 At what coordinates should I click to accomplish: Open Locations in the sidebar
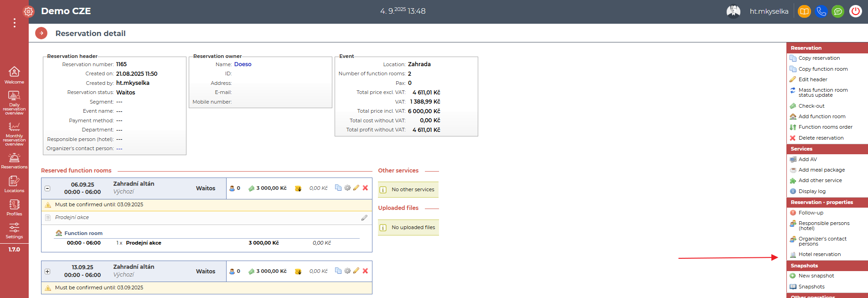tap(14, 184)
